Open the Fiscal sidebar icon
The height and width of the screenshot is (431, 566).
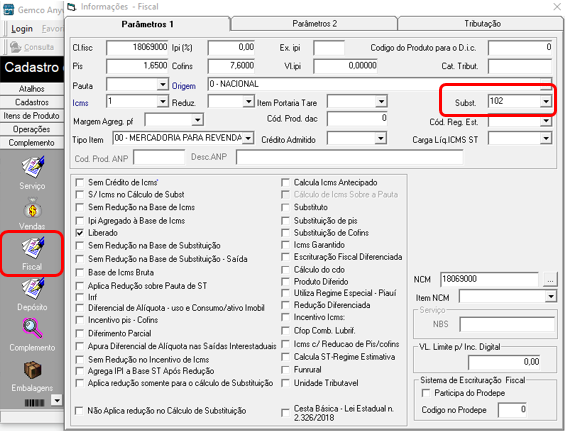[32, 248]
